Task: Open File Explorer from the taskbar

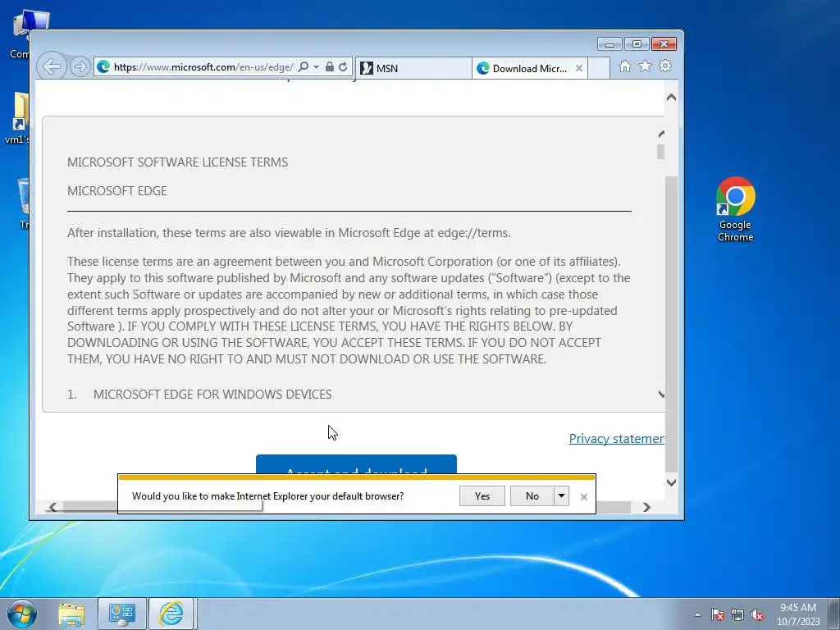Action: coord(71,614)
